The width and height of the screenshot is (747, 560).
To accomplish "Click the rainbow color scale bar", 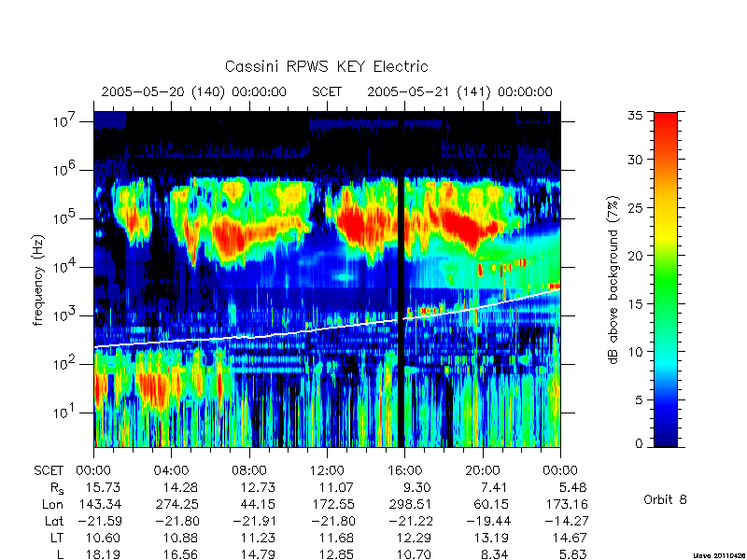I will coord(666,279).
